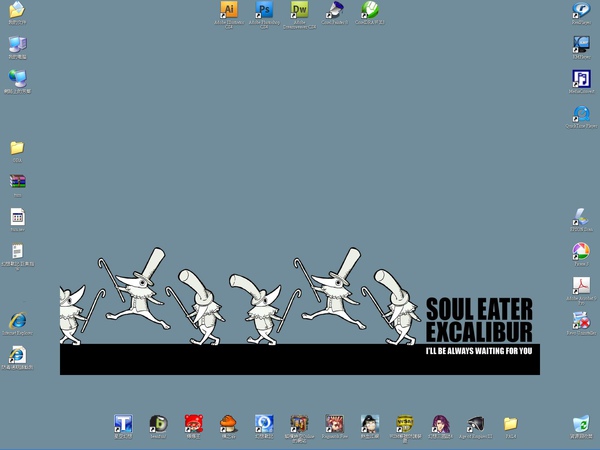Image resolution: width=600 pixels, height=450 pixels.
Task: Open the My Network Places icon
Action: tap(17, 78)
